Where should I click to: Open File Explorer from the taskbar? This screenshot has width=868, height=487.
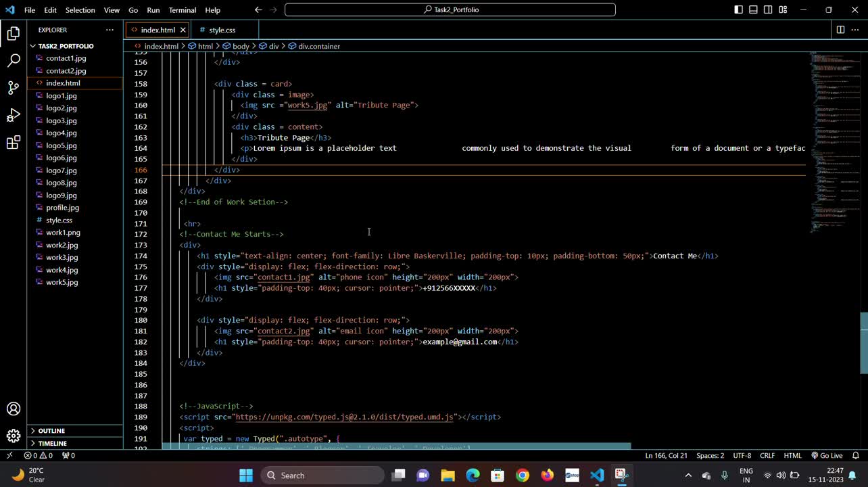click(448, 475)
